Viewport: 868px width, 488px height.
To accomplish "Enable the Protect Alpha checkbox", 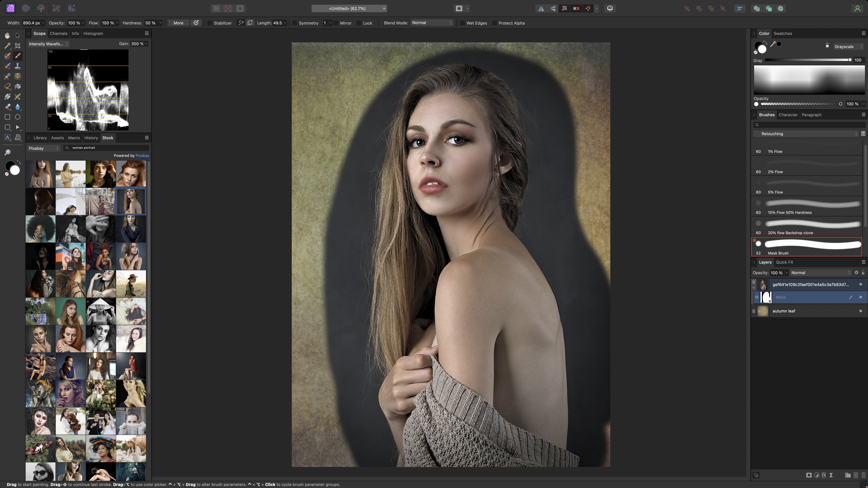I will pos(494,23).
